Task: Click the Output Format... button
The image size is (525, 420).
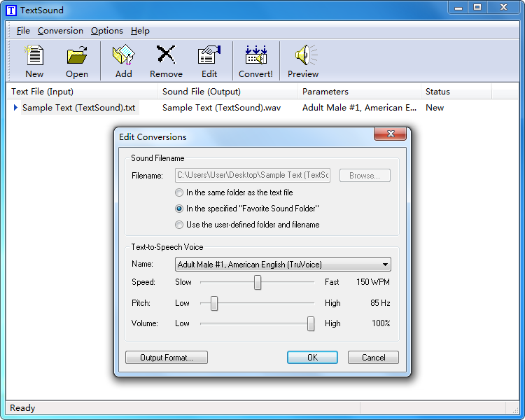Action: click(x=167, y=358)
